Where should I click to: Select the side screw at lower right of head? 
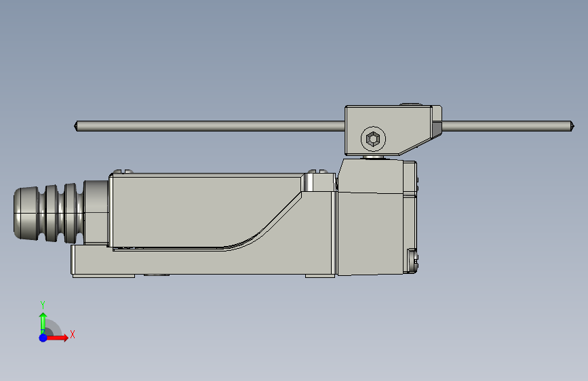pyautogui.click(x=412, y=260)
